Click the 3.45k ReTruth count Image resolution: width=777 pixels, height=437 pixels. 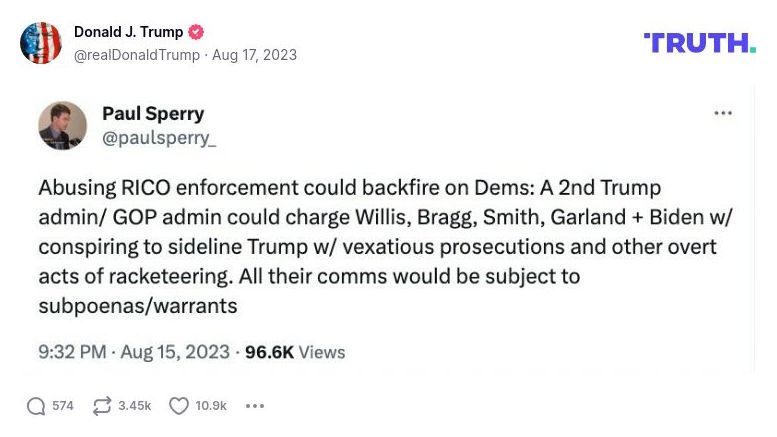click(134, 406)
